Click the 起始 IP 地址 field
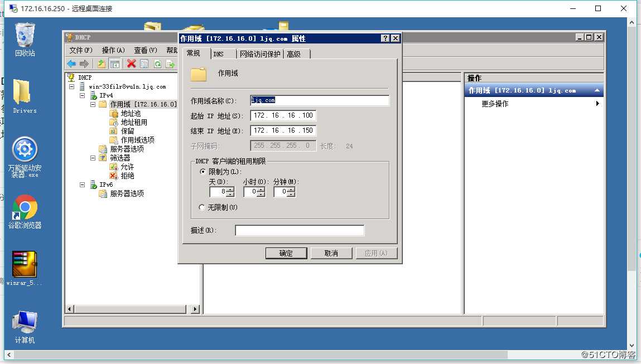The height and width of the screenshot is (364, 641). pos(283,115)
